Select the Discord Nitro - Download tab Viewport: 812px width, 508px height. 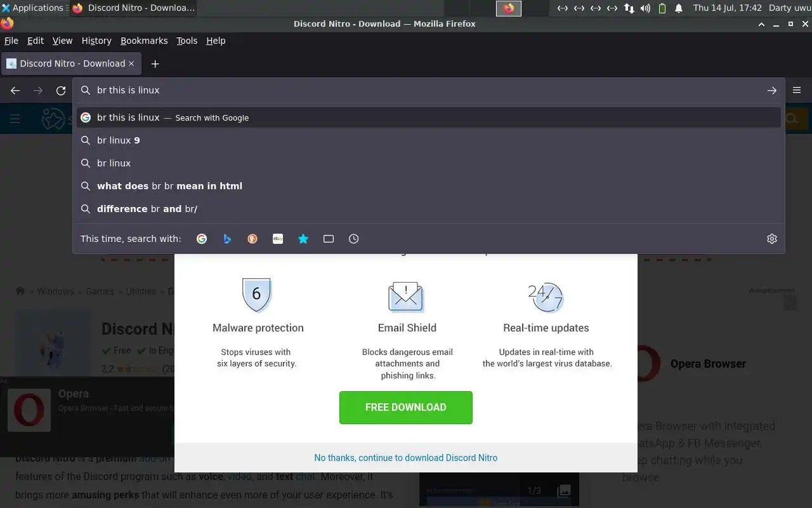pos(72,63)
